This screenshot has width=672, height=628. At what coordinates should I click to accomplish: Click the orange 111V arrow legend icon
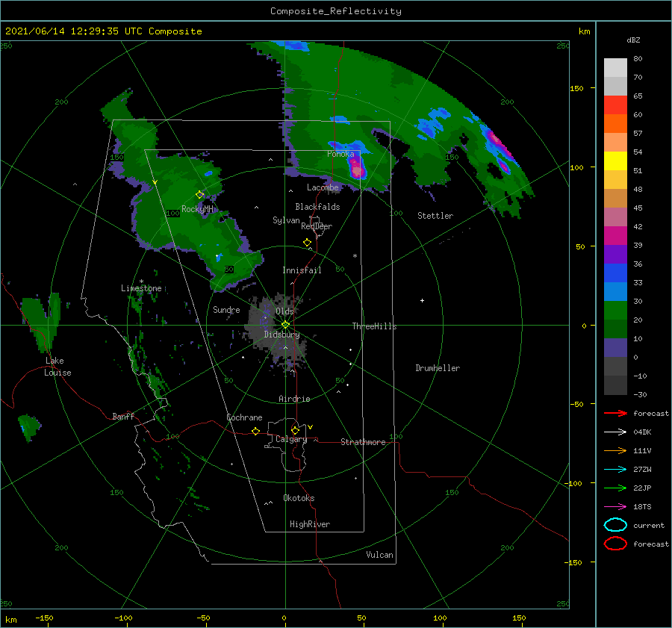[x=615, y=450]
